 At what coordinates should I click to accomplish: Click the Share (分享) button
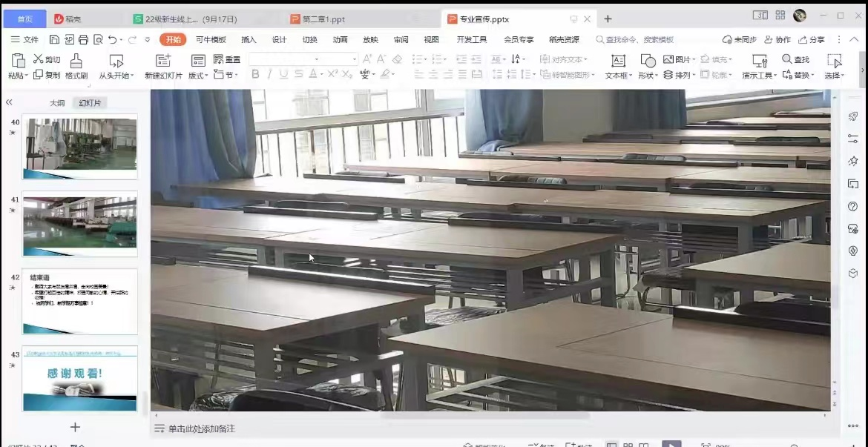coord(812,40)
